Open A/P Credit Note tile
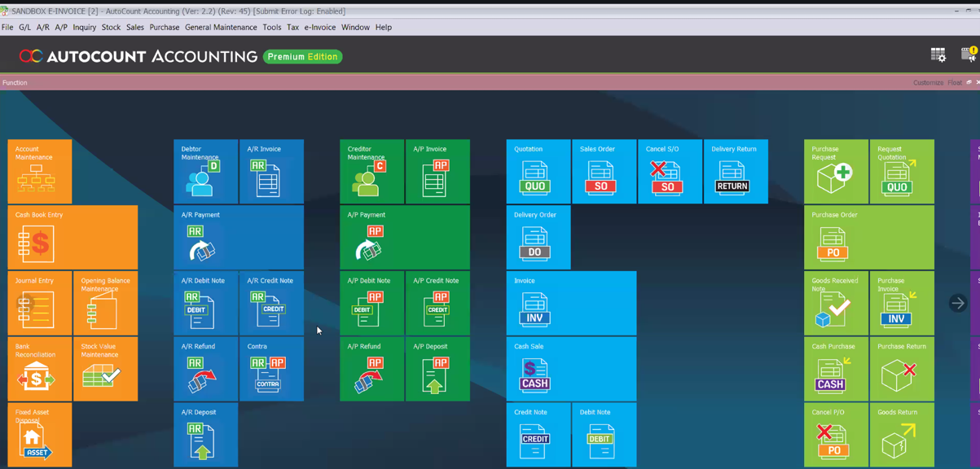Viewport: 980px width, 469px height. [x=438, y=304]
